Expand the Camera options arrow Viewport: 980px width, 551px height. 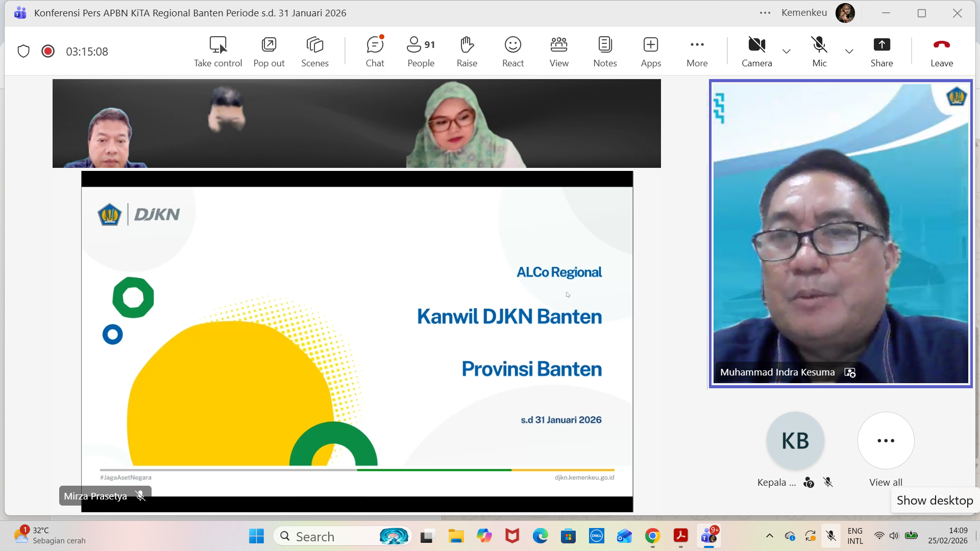[787, 52]
